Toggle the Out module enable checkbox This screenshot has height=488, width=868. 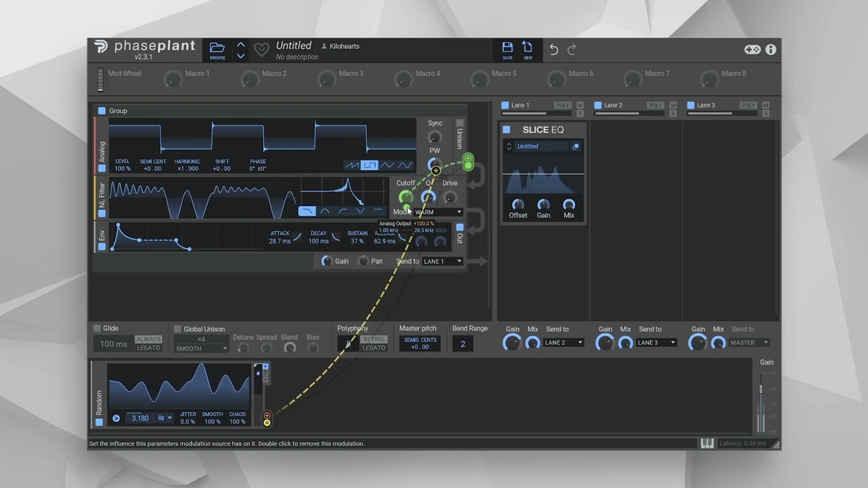(460, 228)
